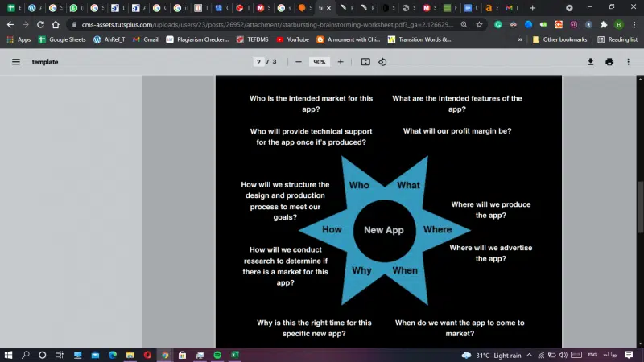This screenshot has width=644, height=362.
Task: Click the zoom in plus button
Action: [341, 62]
